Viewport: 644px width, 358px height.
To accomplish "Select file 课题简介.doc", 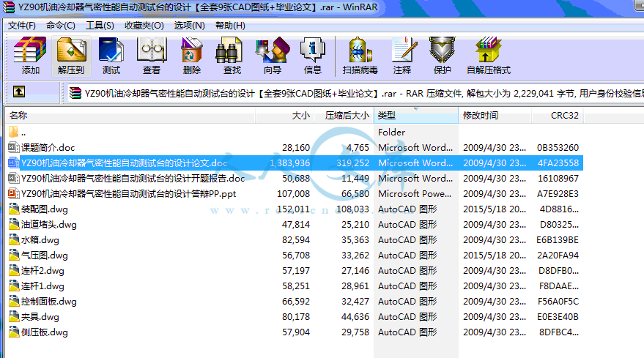I will click(48, 147).
